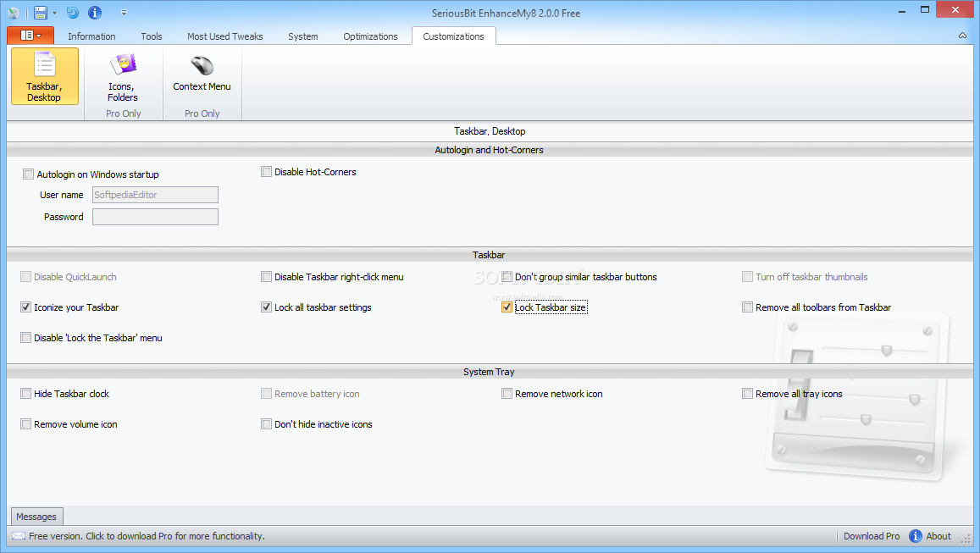The height and width of the screenshot is (553, 980).
Task: Click the Autologin and Hot-Corners section header
Action: click(490, 150)
